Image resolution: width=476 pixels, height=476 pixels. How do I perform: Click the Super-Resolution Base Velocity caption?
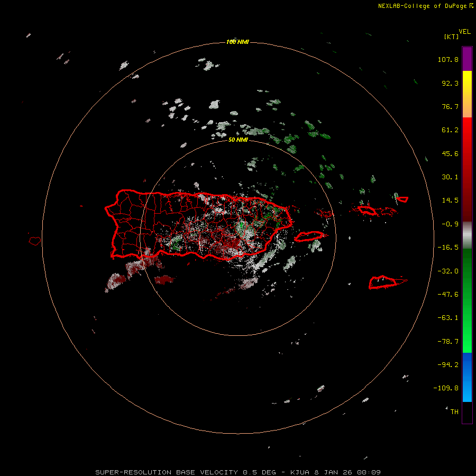pos(237,472)
